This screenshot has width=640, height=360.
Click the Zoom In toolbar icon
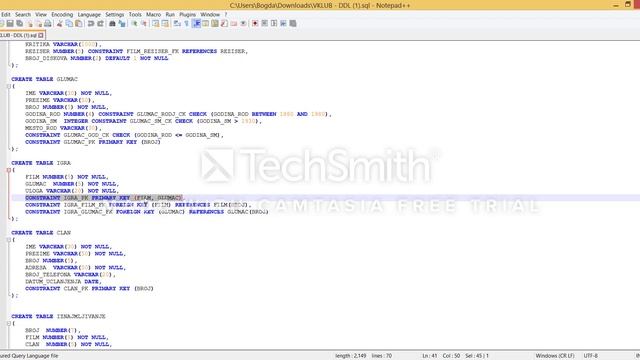134,24
